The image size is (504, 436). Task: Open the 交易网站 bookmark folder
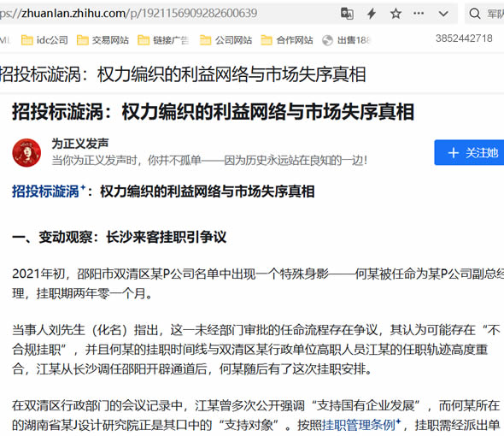click(x=103, y=40)
